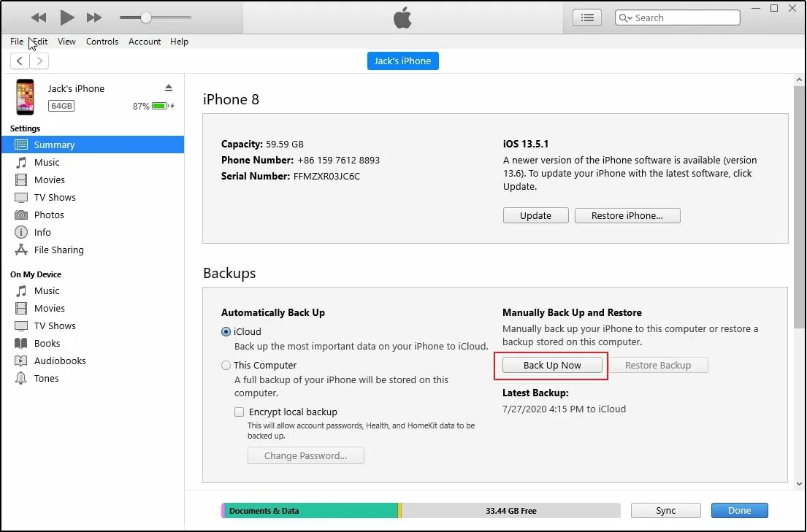Open TV Shows icon under Settings
807x532 pixels.
tap(21, 198)
